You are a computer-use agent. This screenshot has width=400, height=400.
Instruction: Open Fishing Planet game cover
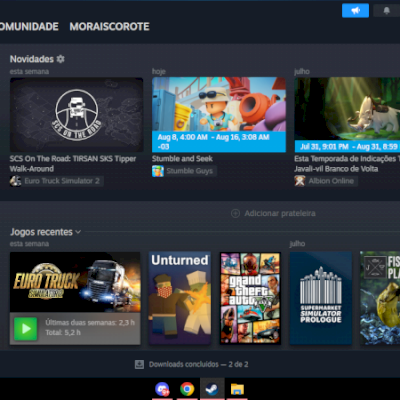tap(380, 298)
